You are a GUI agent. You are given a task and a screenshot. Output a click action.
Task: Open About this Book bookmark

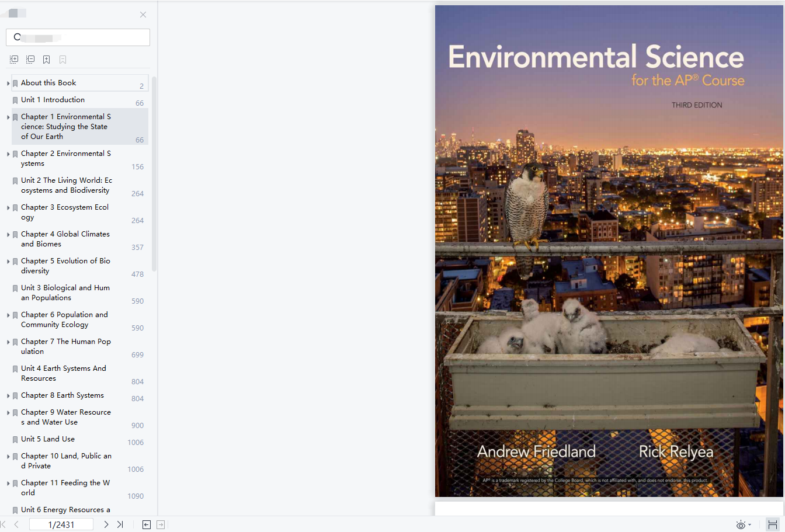(48, 83)
